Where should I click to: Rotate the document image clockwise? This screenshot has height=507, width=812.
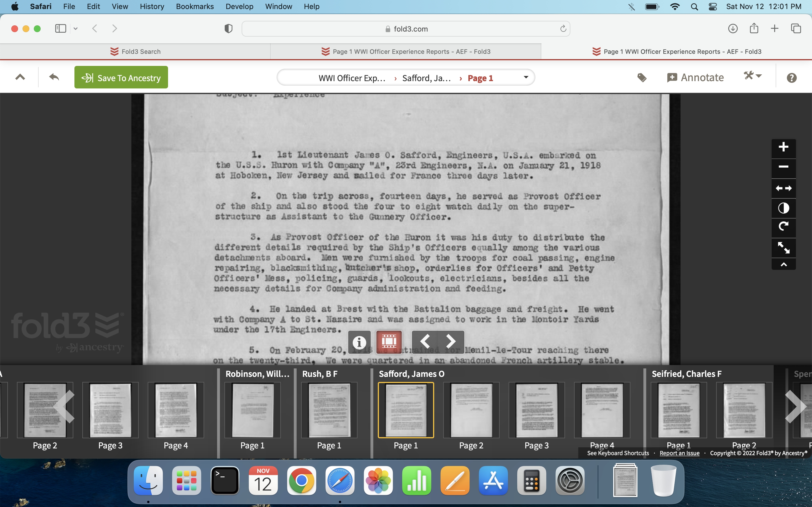pyautogui.click(x=783, y=227)
